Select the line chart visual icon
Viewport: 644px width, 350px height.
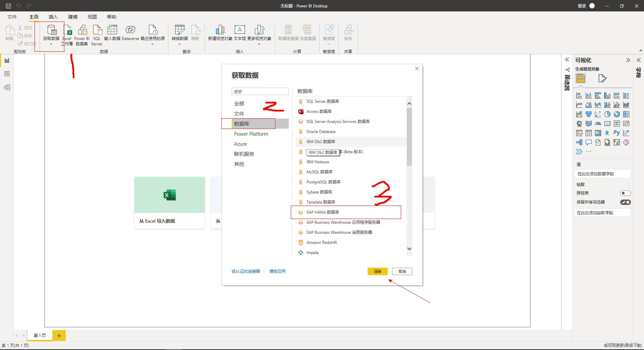pyautogui.click(x=579, y=105)
